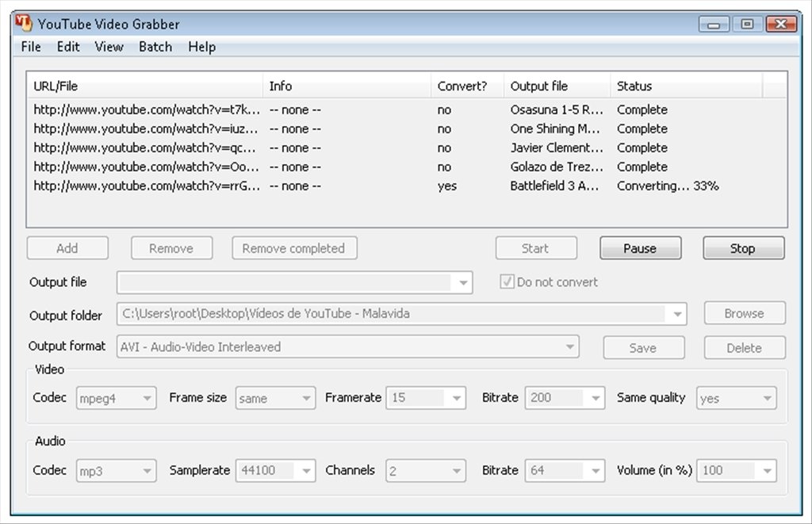
Task: Click the 'Converting... 33%' status
Action: coord(668,186)
